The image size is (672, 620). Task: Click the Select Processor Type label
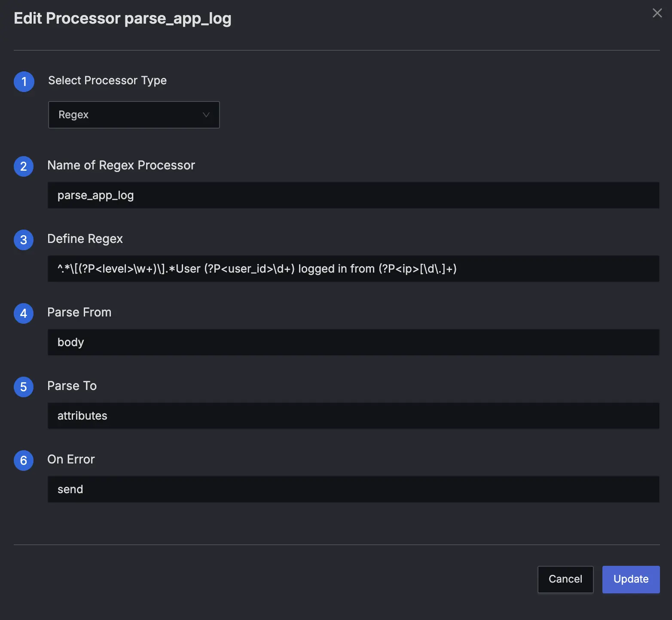click(x=107, y=80)
